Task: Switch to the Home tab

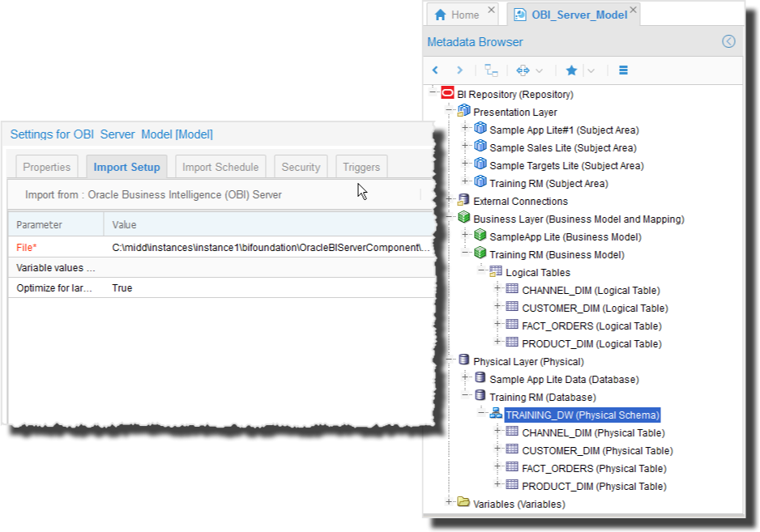Action: tap(456, 15)
